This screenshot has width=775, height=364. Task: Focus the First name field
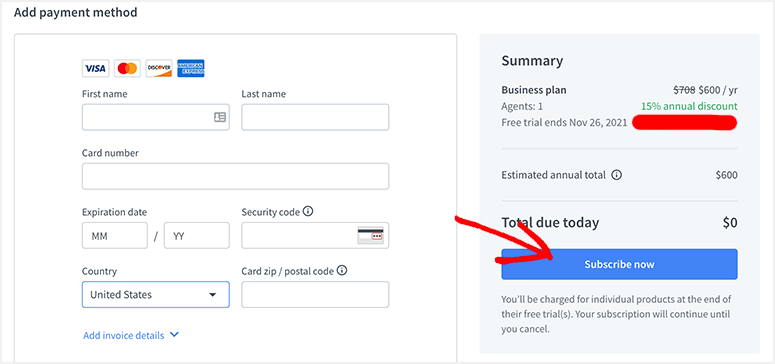coord(156,117)
